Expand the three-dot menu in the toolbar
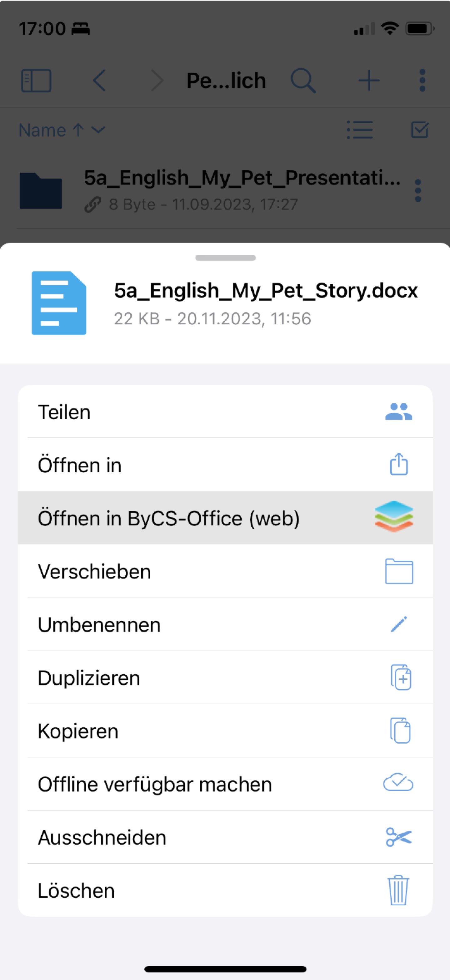This screenshot has height=980, width=450. tap(422, 80)
